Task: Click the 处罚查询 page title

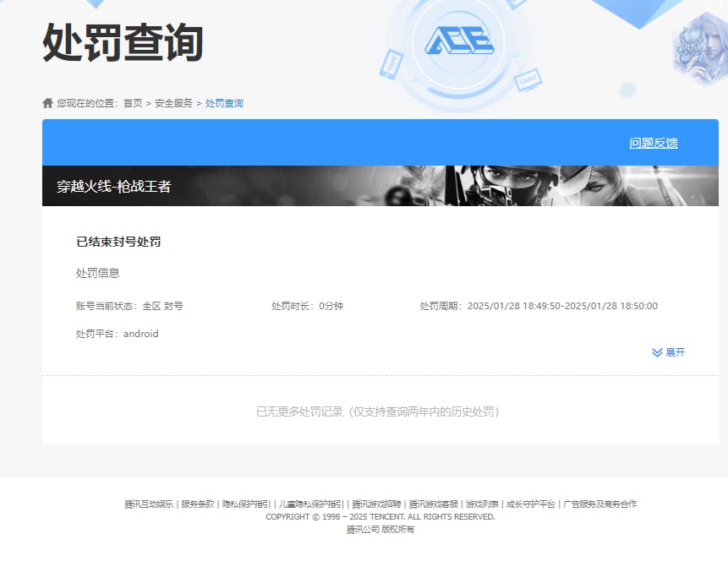Action: (123, 42)
